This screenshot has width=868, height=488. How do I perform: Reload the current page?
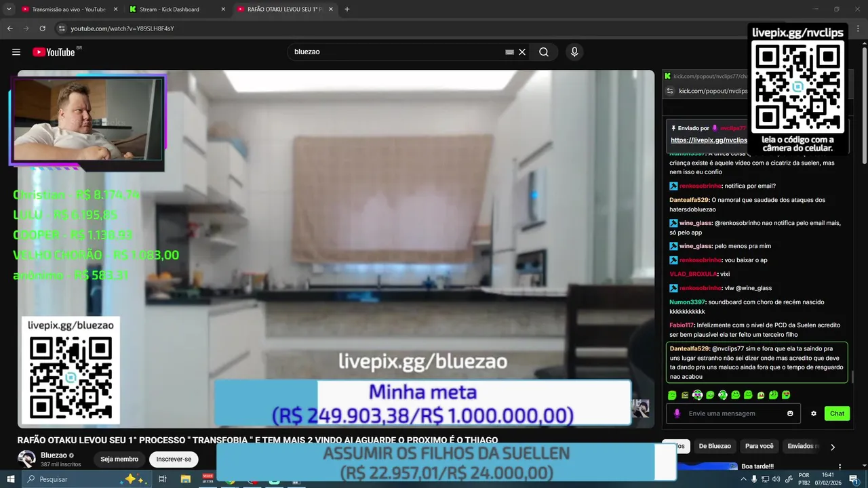[42, 28]
